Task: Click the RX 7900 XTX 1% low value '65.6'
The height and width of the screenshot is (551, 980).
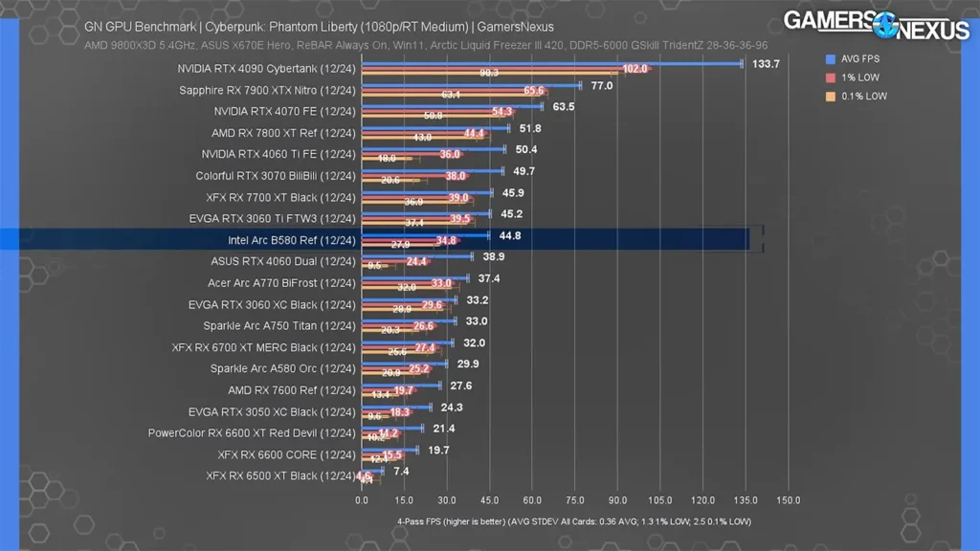Action: point(534,90)
